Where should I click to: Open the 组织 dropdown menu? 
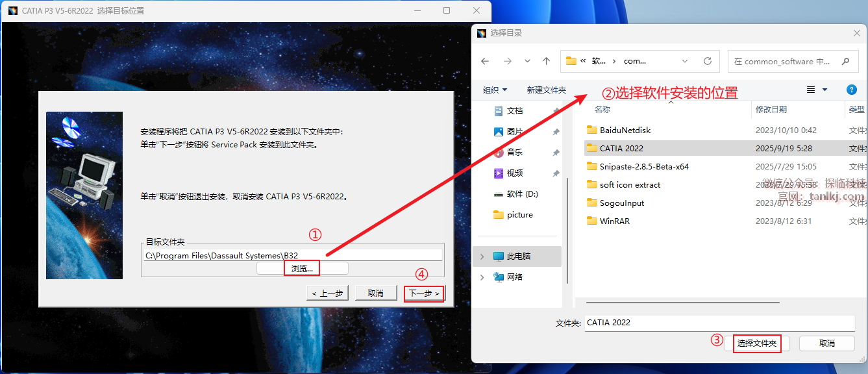[x=495, y=90]
